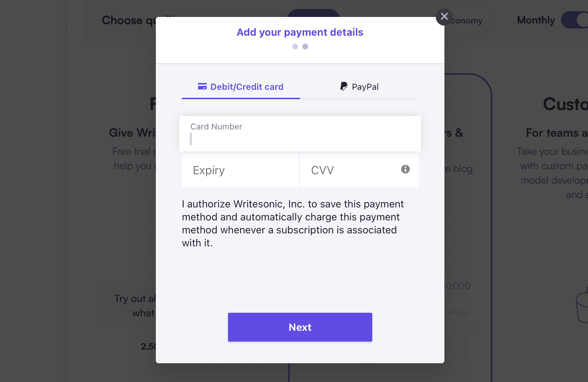Click the PayPal logo icon
The height and width of the screenshot is (382, 588).
344,86
